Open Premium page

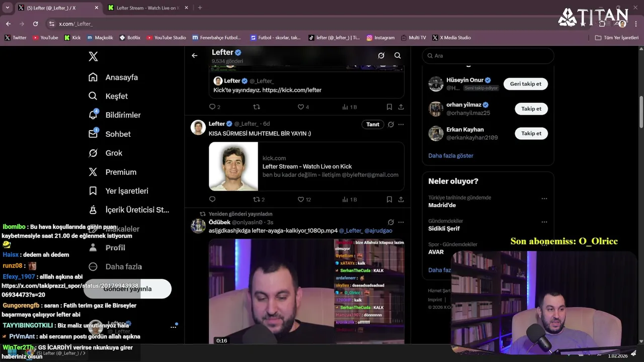pyautogui.click(x=112, y=172)
